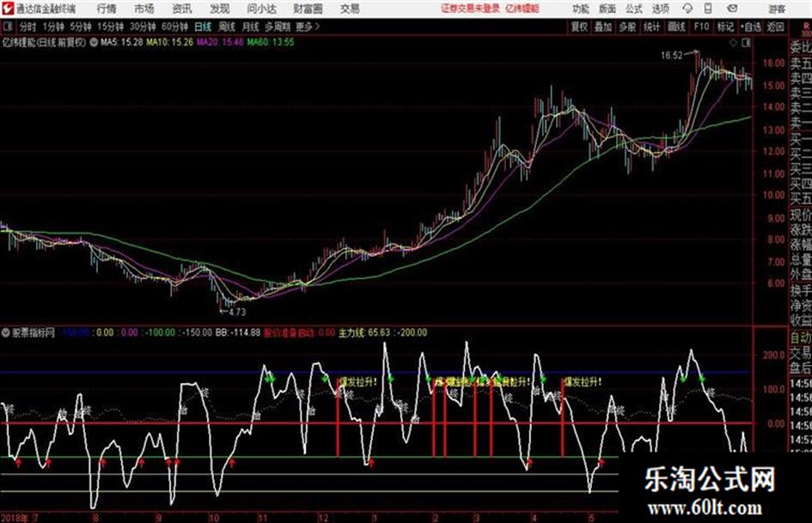Click the 4.73 low price marker
The image size is (812, 523).
pyautogui.click(x=237, y=313)
